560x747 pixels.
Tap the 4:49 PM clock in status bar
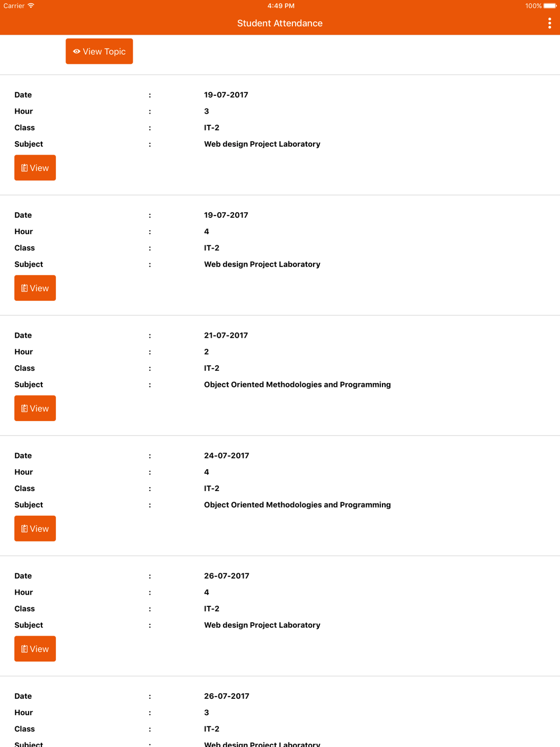click(281, 6)
